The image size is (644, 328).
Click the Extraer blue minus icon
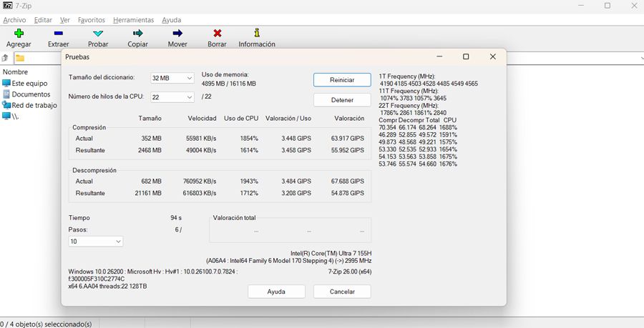(59, 33)
